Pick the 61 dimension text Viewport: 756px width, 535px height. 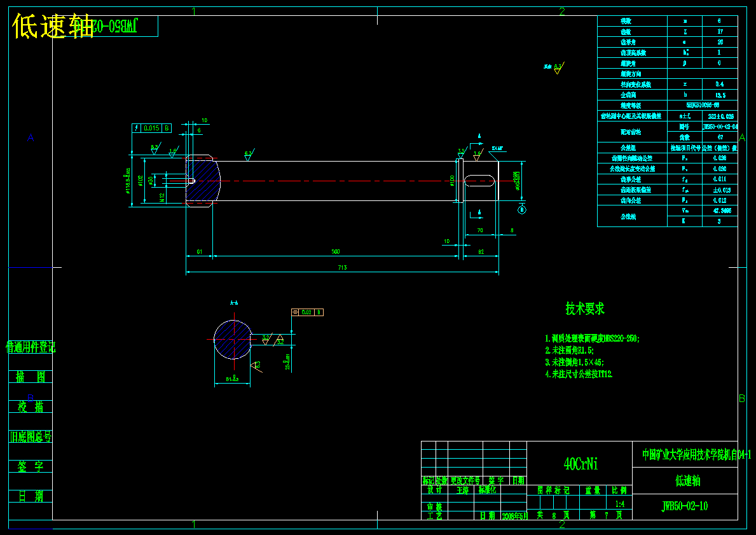199,251
